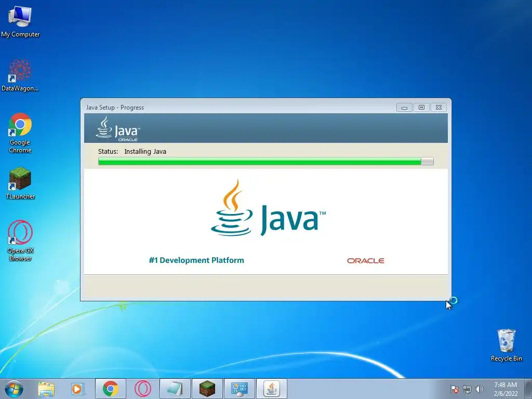Launch Google Chrome from desktop shortcut
The width and height of the screenshot is (532, 399).
[20, 133]
